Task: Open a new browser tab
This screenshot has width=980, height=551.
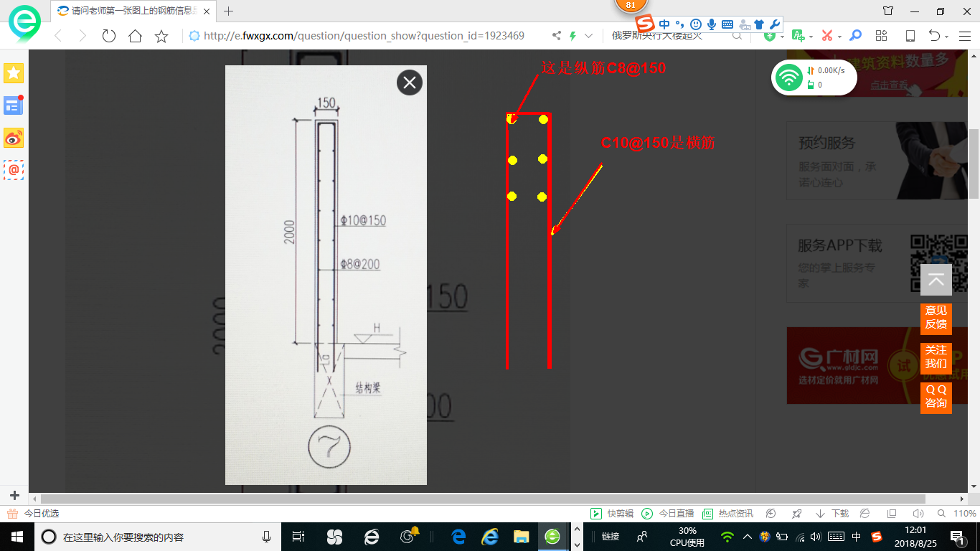Action: pos(229,11)
